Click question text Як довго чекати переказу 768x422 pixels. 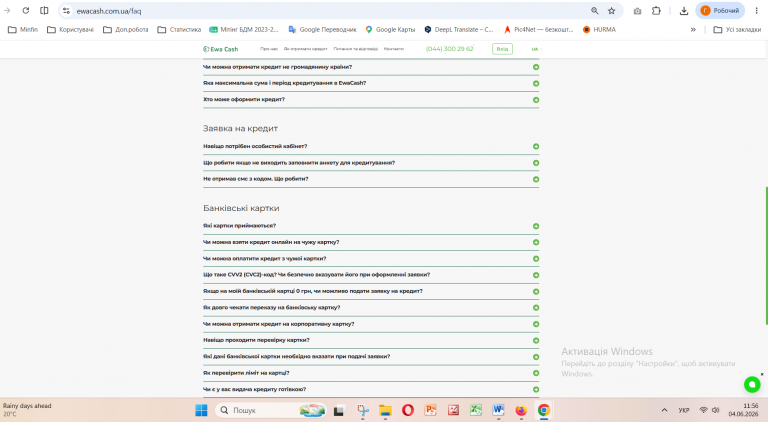point(271,307)
